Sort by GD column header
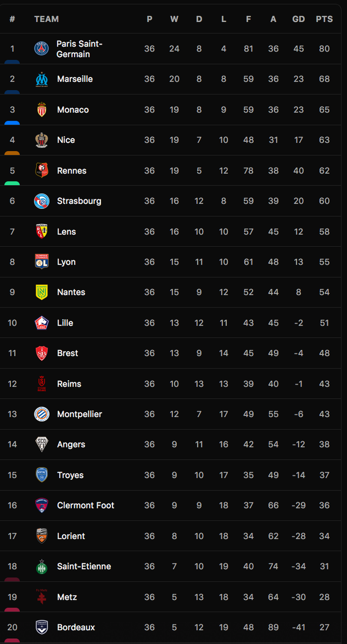 click(299, 19)
